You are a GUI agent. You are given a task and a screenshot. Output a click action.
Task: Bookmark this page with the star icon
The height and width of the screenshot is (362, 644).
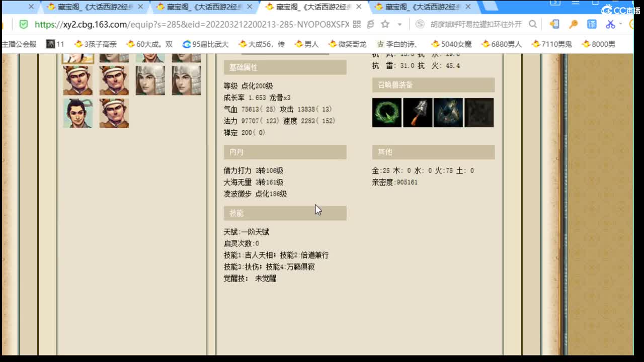coord(385,24)
